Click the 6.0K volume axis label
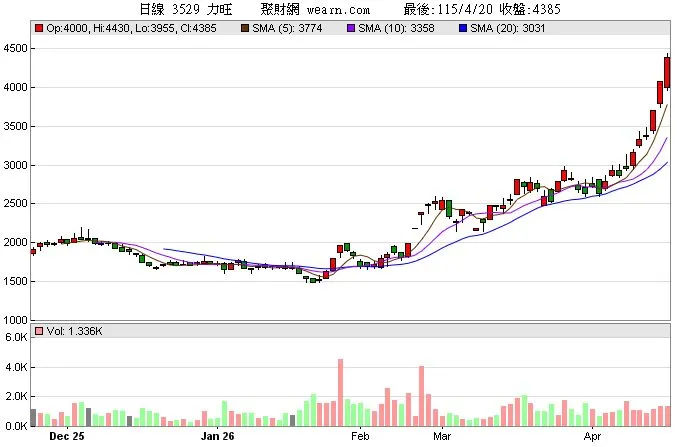The height and width of the screenshot is (447, 700). pyautogui.click(x=17, y=337)
